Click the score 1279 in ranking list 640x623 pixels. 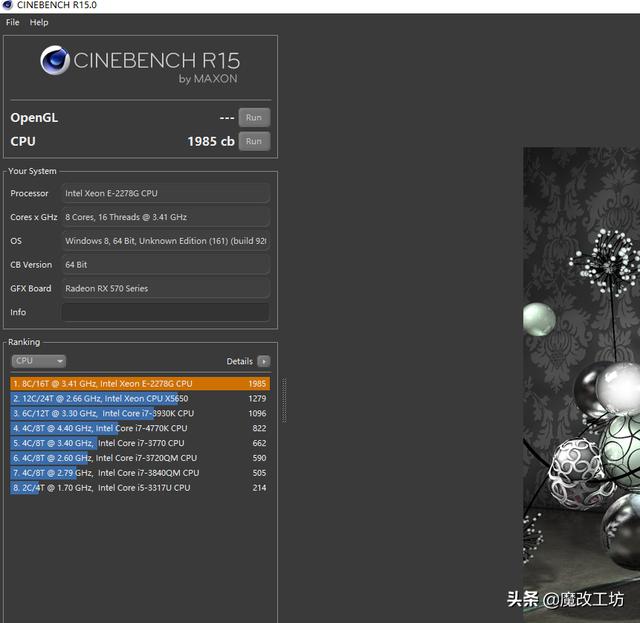(x=257, y=398)
